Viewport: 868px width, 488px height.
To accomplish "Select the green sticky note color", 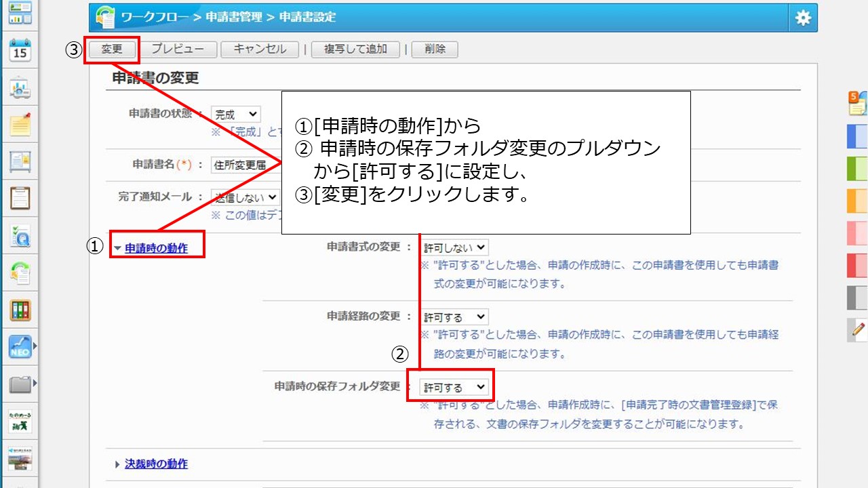I will click(857, 169).
